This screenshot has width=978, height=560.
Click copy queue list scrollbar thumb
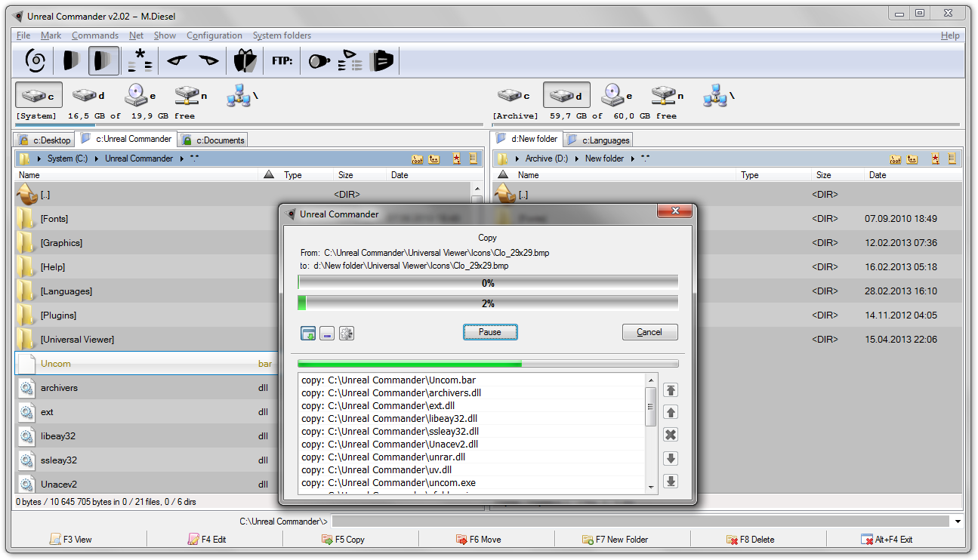[x=650, y=407]
